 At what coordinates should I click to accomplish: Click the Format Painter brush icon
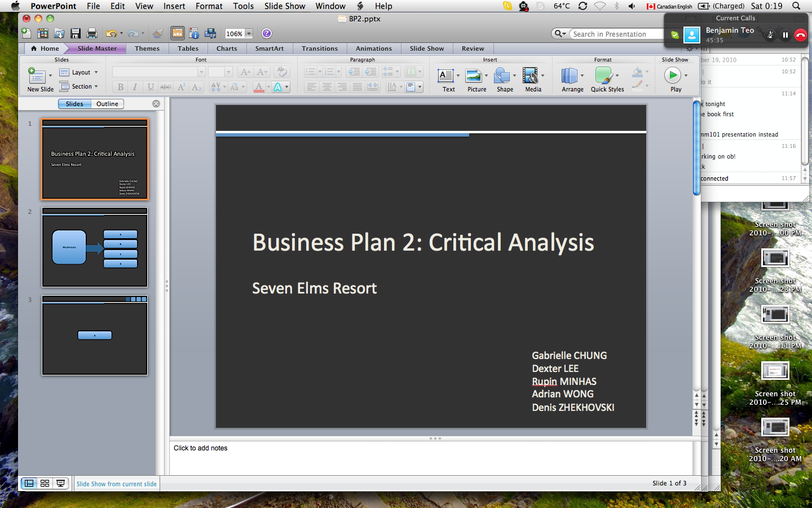coord(158,34)
